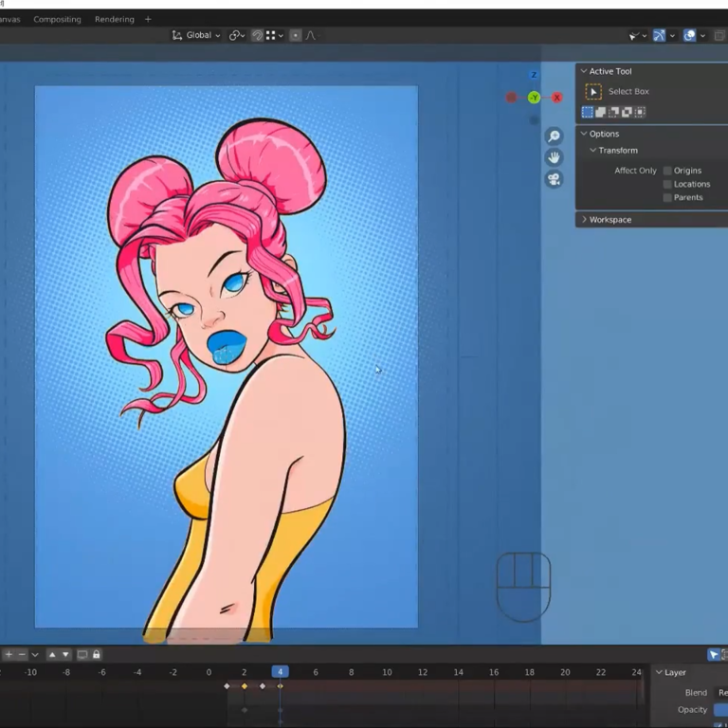Click the lock icon in timeline header
The height and width of the screenshot is (728, 728).
click(96, 655)
